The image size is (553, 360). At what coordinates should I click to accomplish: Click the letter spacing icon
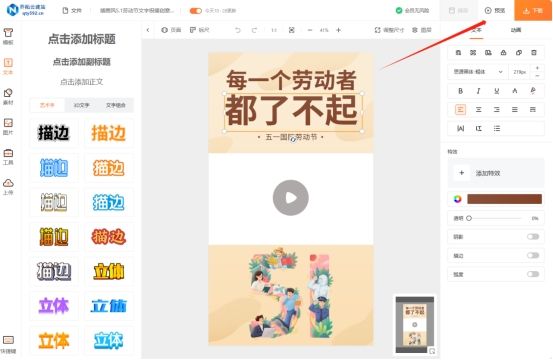click(x=460, y=128)
